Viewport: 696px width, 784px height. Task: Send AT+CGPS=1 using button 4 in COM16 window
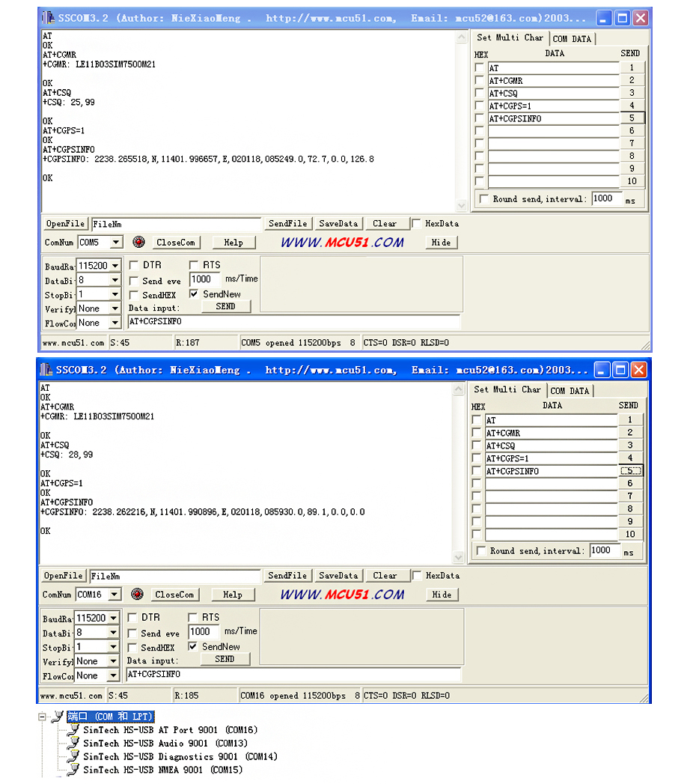click(x=630, y=458)
